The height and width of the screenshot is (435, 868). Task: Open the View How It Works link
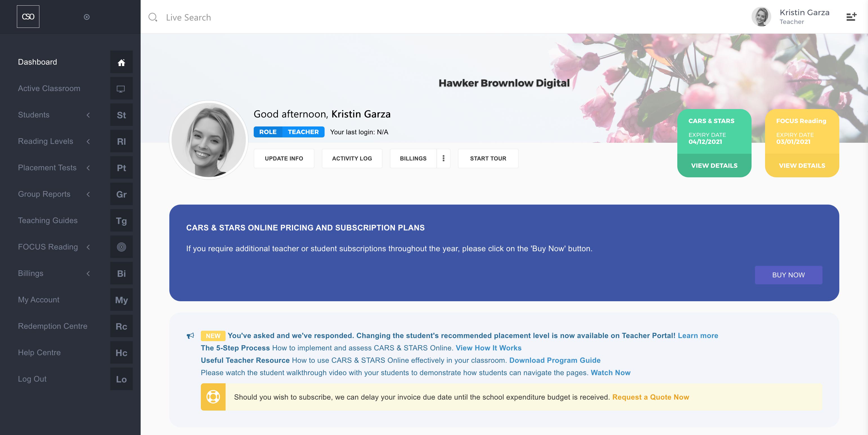(489, 348)
